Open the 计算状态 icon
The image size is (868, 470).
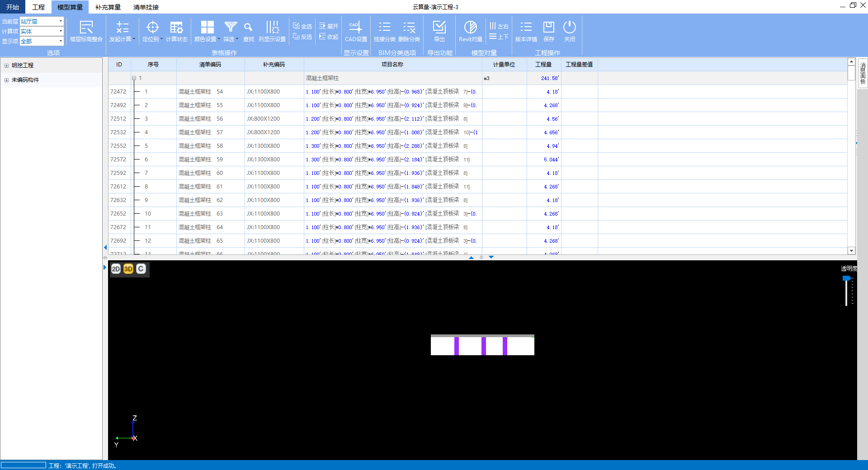click(176, 28)
